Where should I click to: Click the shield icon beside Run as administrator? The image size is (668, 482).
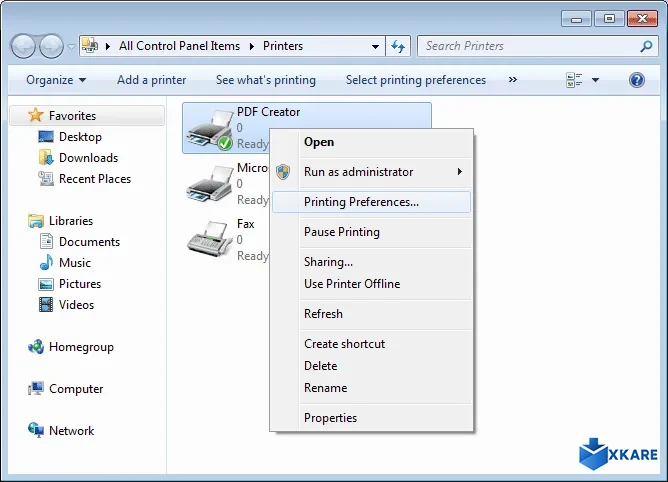283,172
